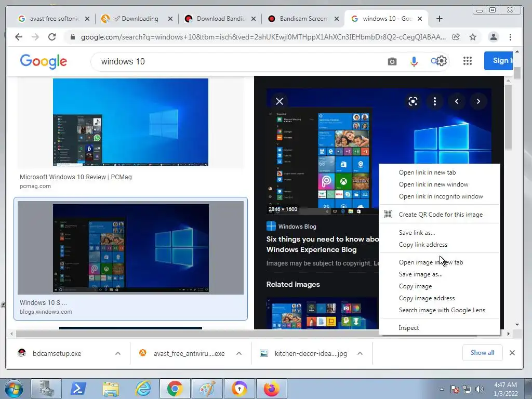Open the blogs.windows.com result link

[x=46, y=312]
